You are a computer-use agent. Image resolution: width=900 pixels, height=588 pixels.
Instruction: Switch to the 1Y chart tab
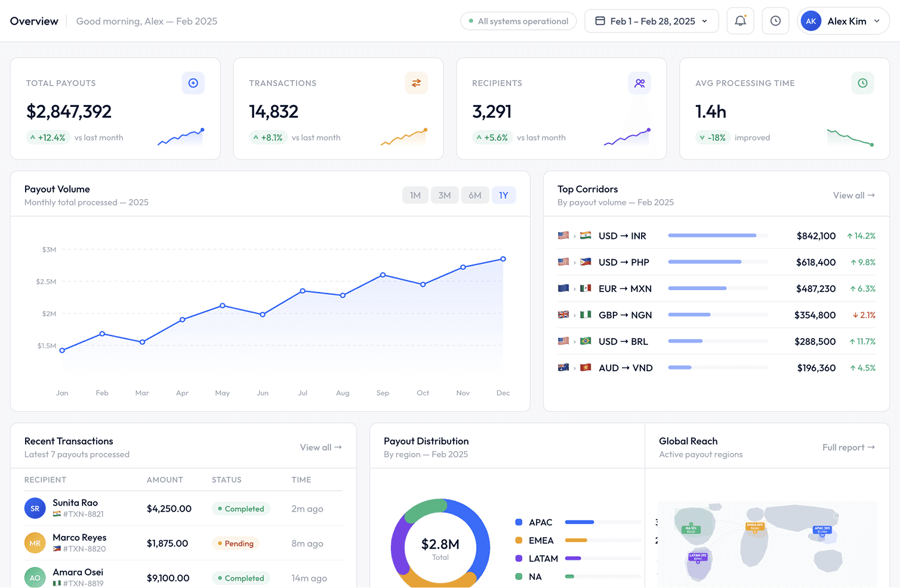point(504,195)
